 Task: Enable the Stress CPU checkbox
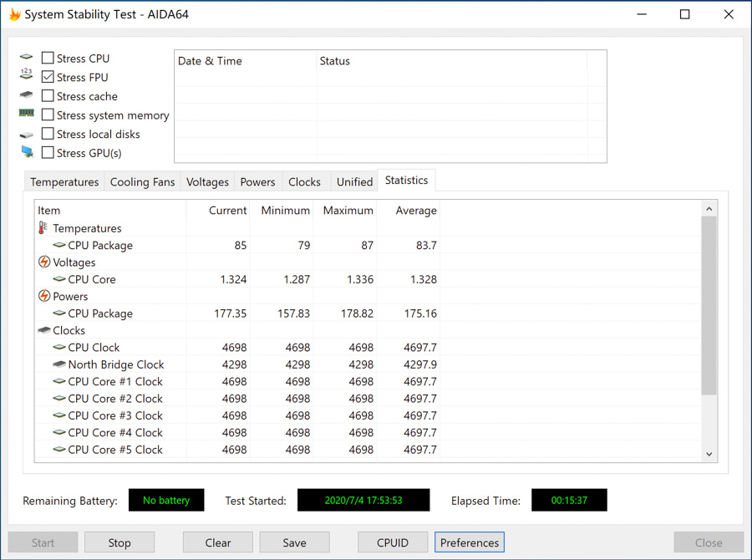(x=48, y=59)
